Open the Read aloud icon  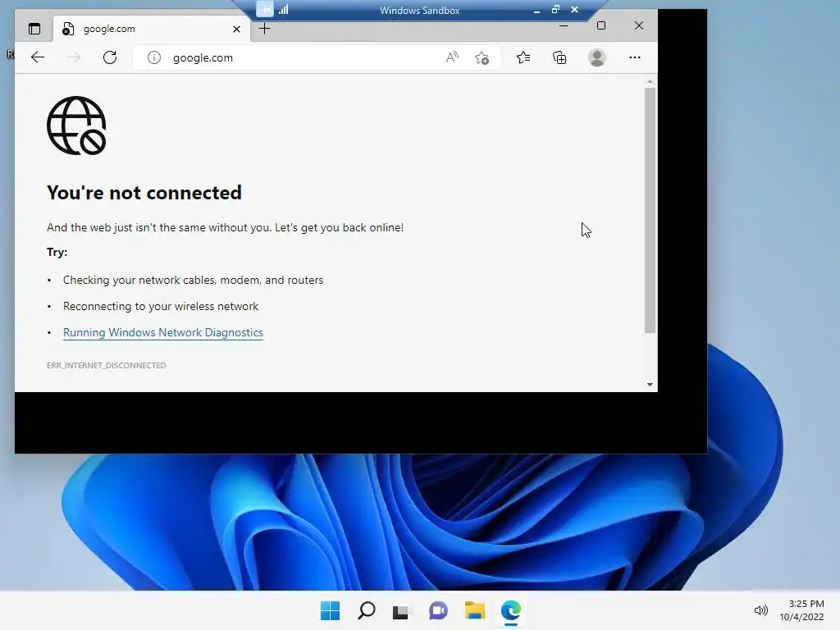(x=452, y=57)
